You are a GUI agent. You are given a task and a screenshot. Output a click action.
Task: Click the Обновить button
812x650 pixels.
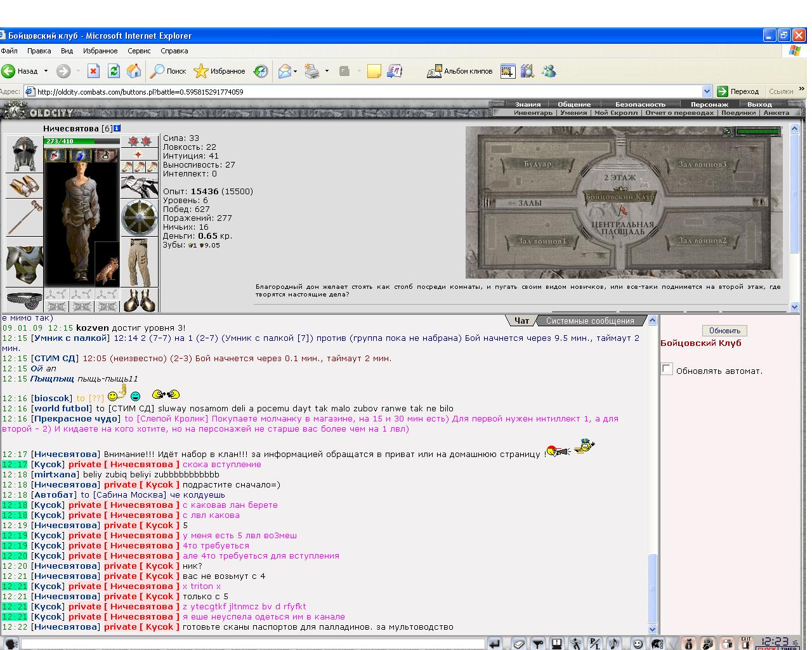[x=724, y=331]
